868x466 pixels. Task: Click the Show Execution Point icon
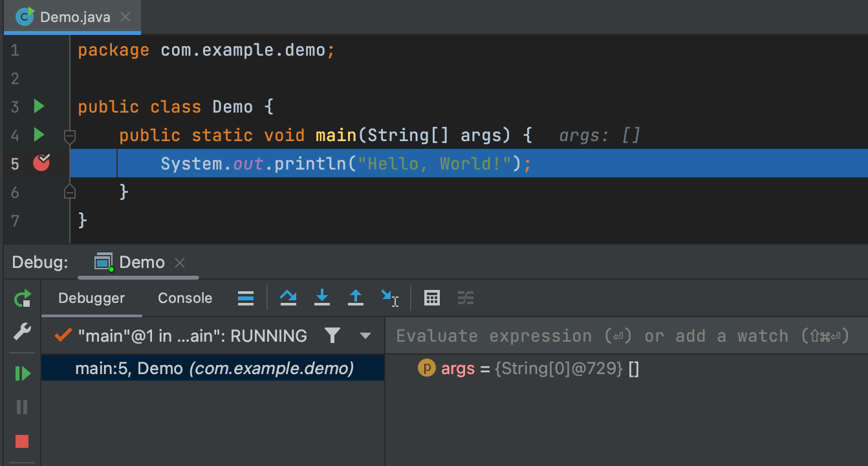pos(246,298)
